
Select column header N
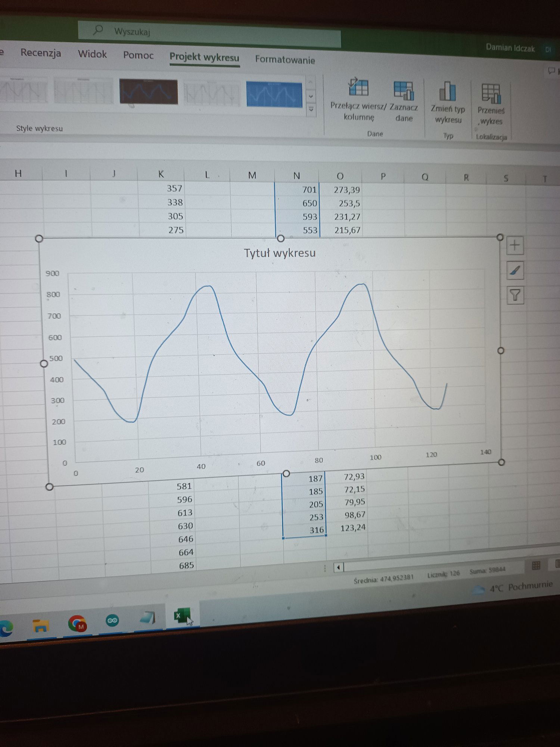tap(296, 176)
